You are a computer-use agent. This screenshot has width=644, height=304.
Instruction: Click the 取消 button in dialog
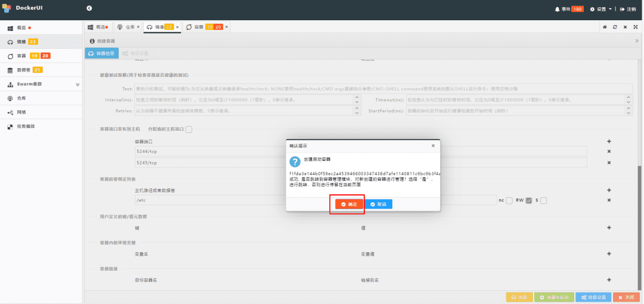[x=378, y=204]
